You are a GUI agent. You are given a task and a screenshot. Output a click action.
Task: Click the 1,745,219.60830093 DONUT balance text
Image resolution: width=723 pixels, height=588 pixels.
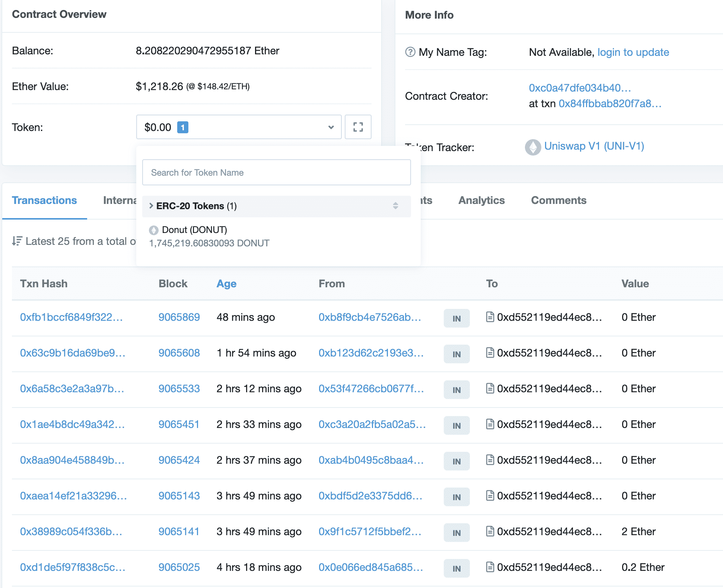click(209, 243)
